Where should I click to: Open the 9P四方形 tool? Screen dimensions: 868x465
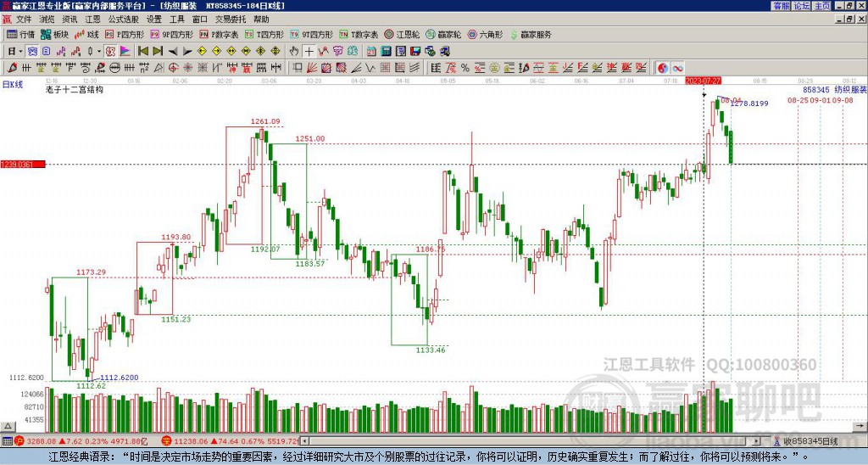(x=171, y=34)
